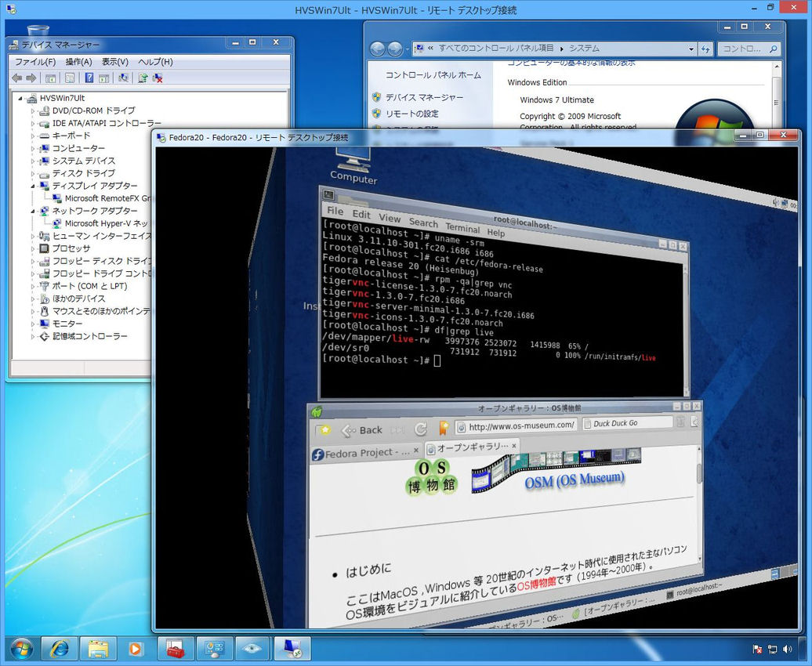Toggle the console tree icon in Device Manager
The height and width of the screenshot is (666, 812).
[x=50, y=78]
